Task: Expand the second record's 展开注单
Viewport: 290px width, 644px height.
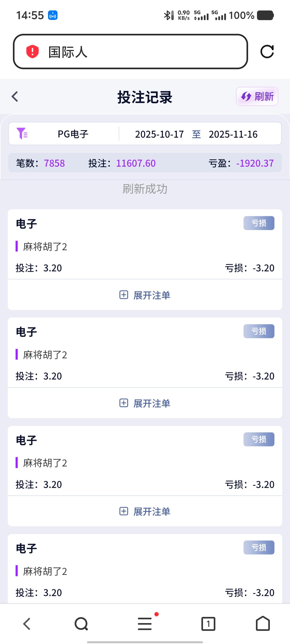Action: 145,403
